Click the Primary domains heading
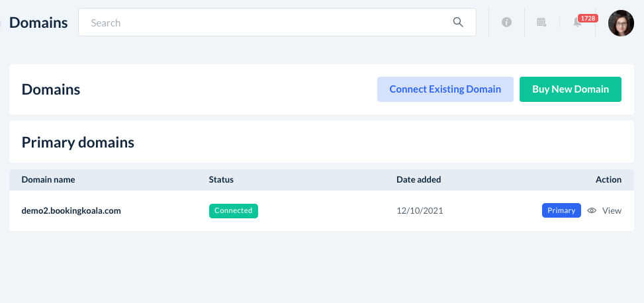 coord(77,142)
